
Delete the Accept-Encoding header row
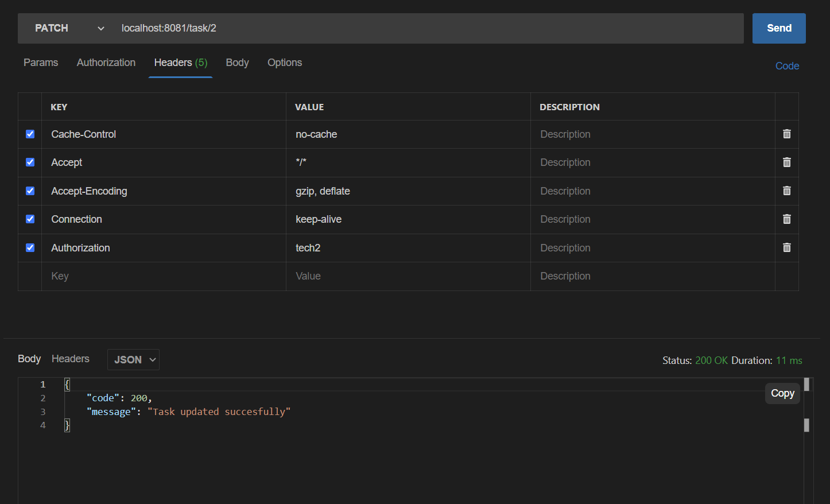786,191
